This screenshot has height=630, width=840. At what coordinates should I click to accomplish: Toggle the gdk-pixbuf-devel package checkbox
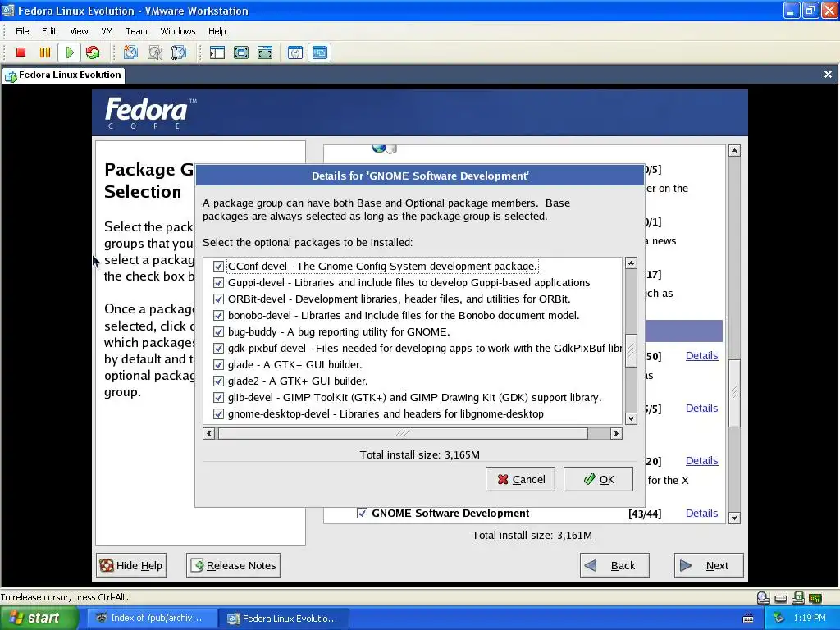pyautogui.click(x=218, y=348)
